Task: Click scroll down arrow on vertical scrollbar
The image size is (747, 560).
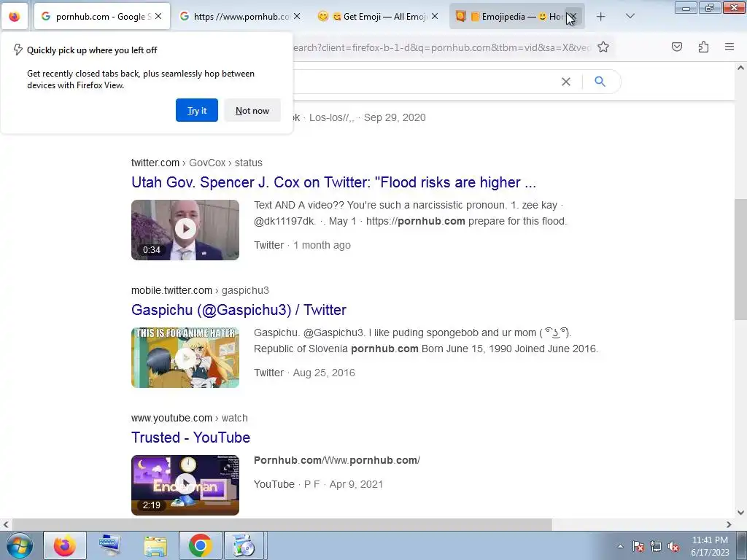Action: click(x=740, y=513)
